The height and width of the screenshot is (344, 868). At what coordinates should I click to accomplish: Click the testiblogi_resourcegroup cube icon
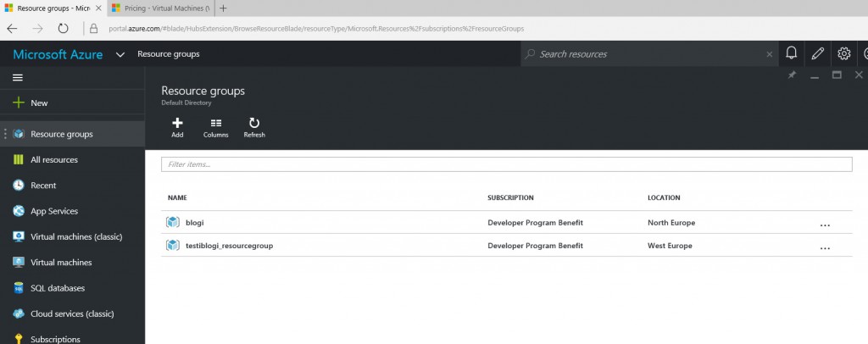click(x=173, y=245)
